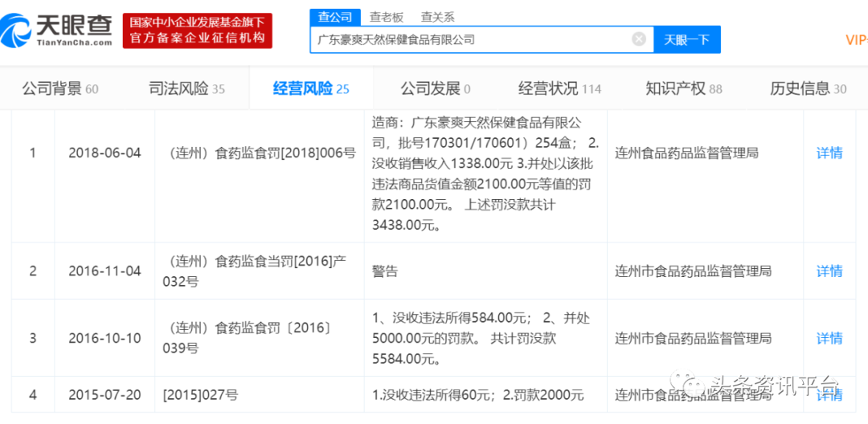
Task: Click the red 国家中小企业发展基金旗下 banner
Action: 197,31
